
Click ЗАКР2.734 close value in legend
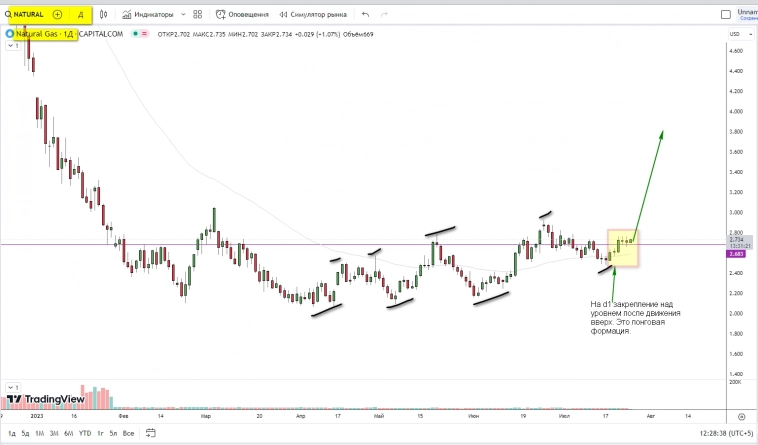(x=277, y=34)
